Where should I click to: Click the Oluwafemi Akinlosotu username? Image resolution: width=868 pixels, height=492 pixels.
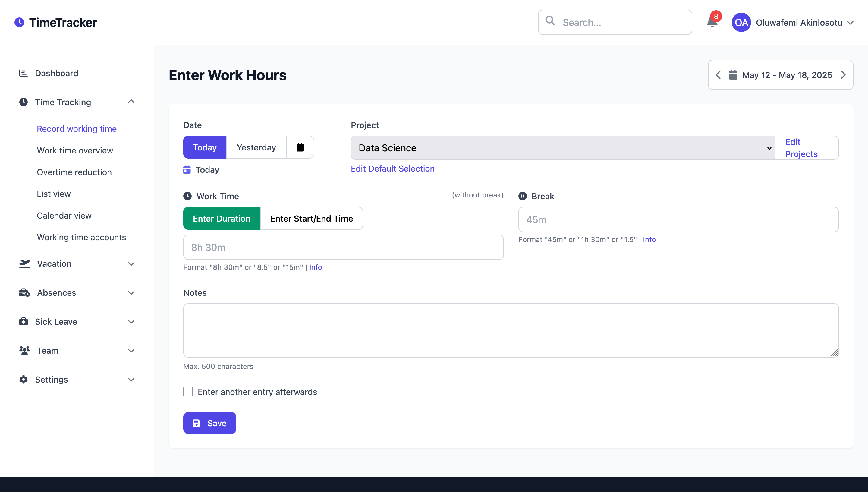[799, 22]
